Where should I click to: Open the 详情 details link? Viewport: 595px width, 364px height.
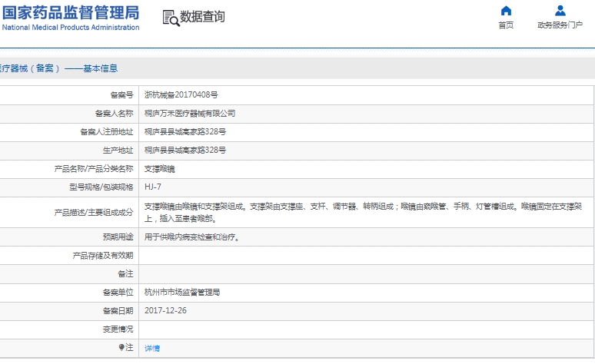152,348
